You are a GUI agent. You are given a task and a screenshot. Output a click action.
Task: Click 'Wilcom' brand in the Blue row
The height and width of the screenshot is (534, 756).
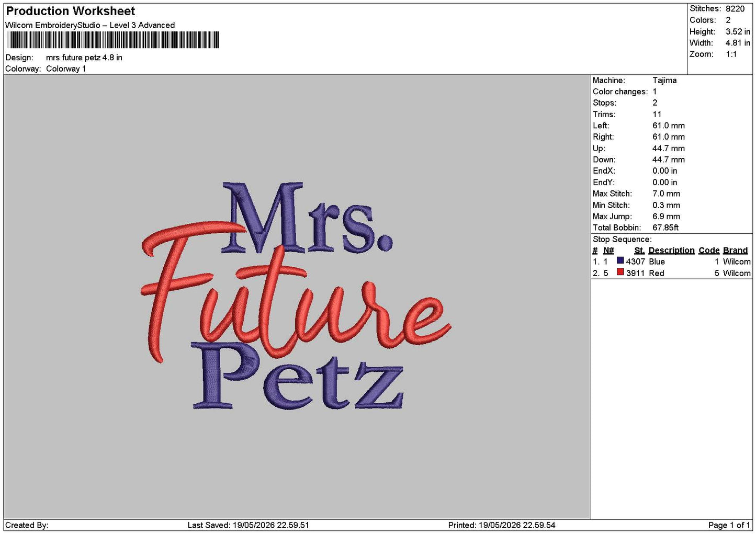tap(737, 262)
